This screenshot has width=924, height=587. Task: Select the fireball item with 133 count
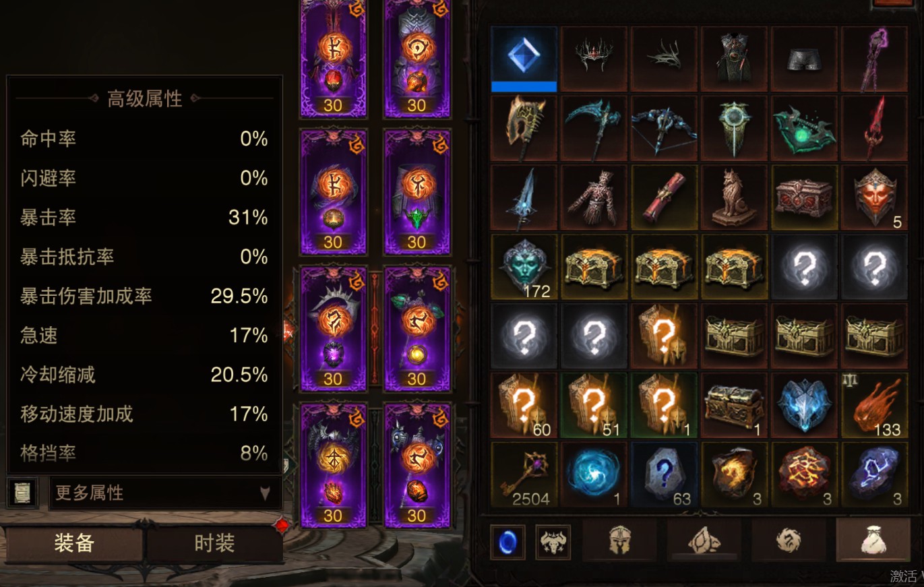(x=874, y=405)
